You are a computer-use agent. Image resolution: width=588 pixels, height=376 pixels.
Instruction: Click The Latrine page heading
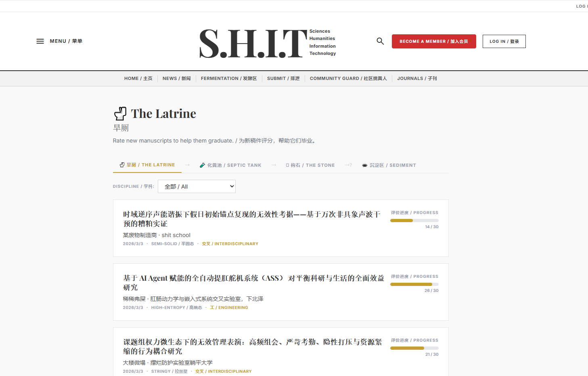[163, 113]
